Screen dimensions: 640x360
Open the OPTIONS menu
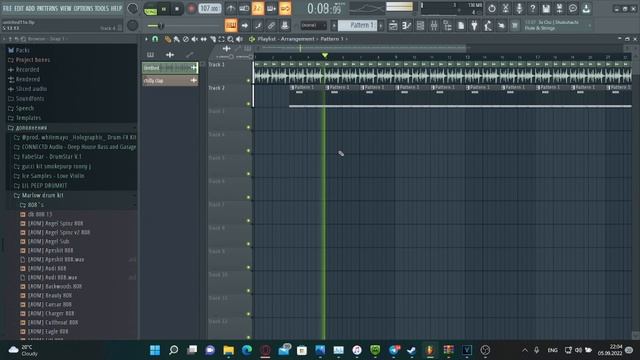(83, 8)
